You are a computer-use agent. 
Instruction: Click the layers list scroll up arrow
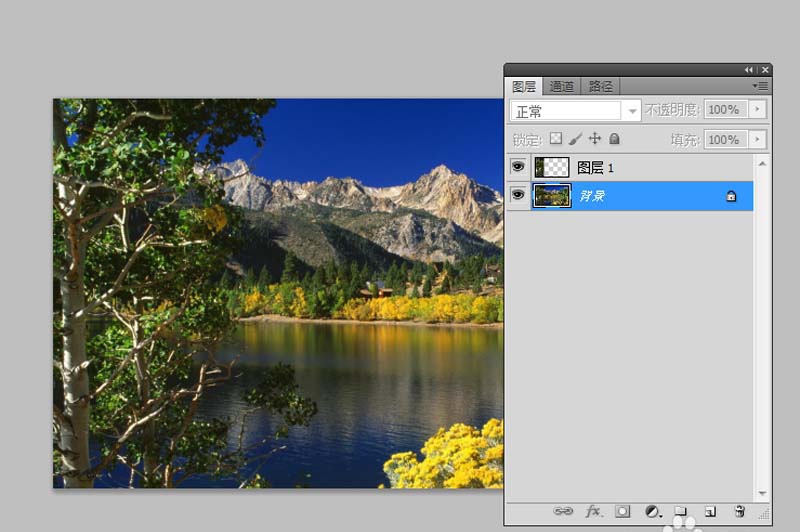pos(762,164)
